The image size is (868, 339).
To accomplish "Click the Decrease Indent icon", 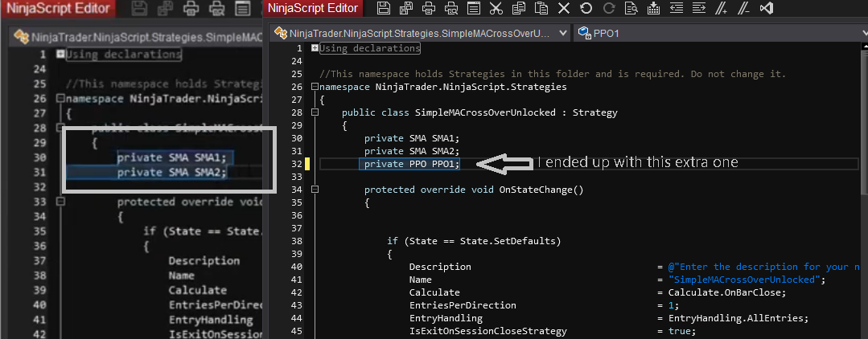I will point(676,8).
